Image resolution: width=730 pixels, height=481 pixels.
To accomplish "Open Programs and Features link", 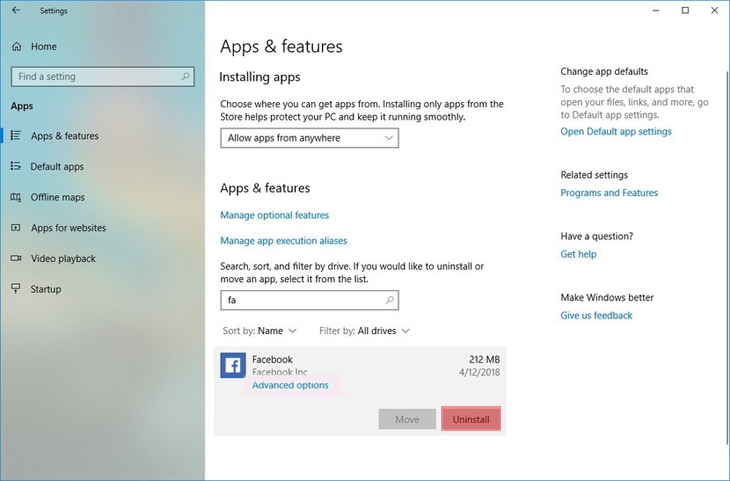I will point(609,193).
